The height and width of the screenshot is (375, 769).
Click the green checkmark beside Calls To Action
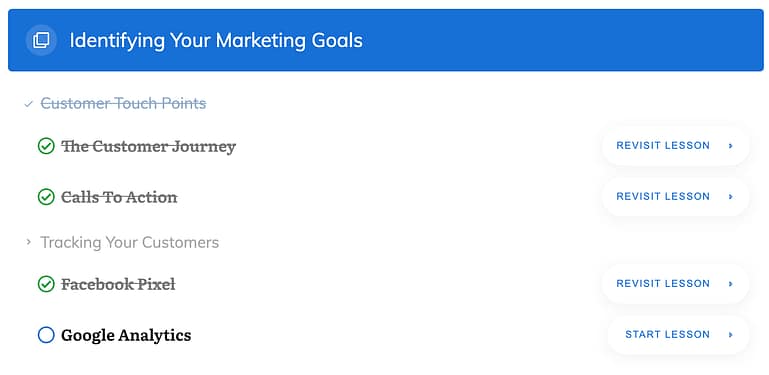tap(46, 197)
